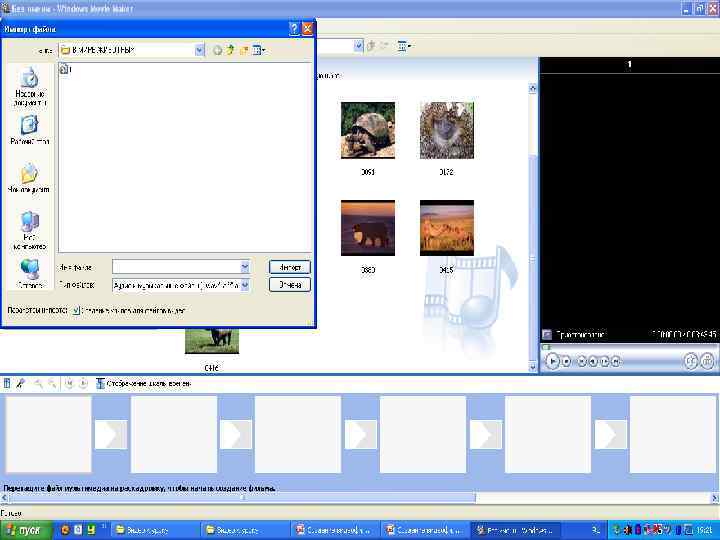Screen dimensions: 720x540
Task: Select the first transition cell in storyboard
Action: tap(111, 434)
